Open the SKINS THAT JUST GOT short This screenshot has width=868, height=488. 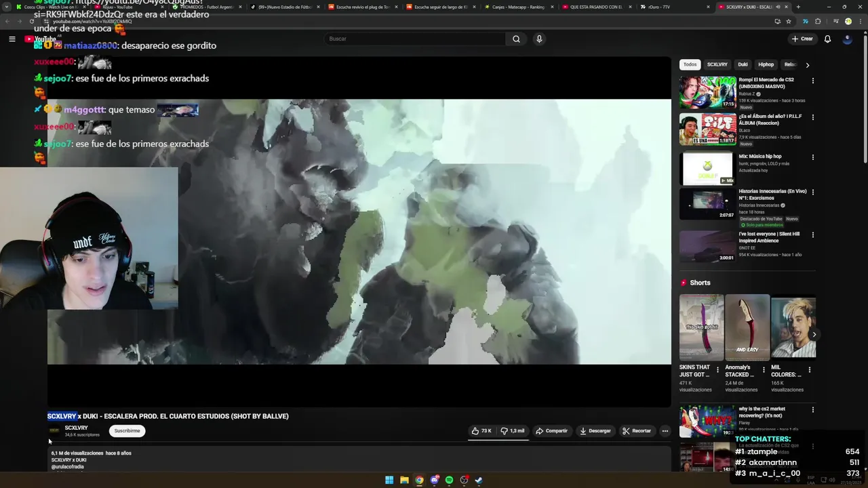tap(701, 327)
